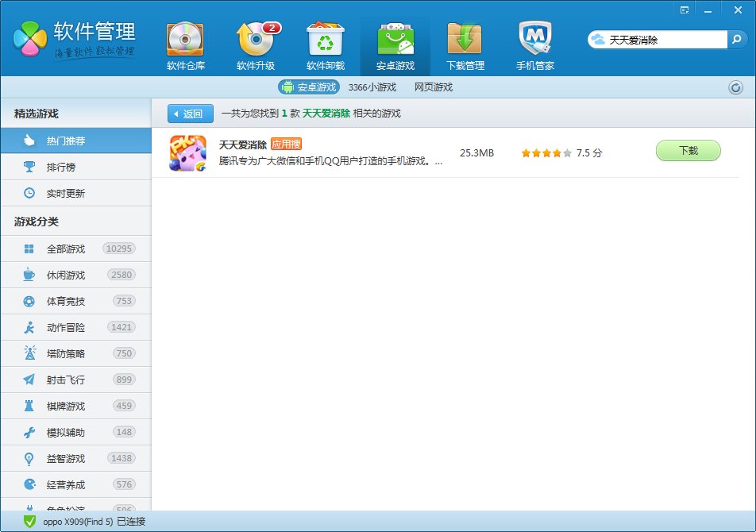Open the 软件仓库 software library icon
The width and height of the screenshot is (756, 532).
[x=185, y=40]
